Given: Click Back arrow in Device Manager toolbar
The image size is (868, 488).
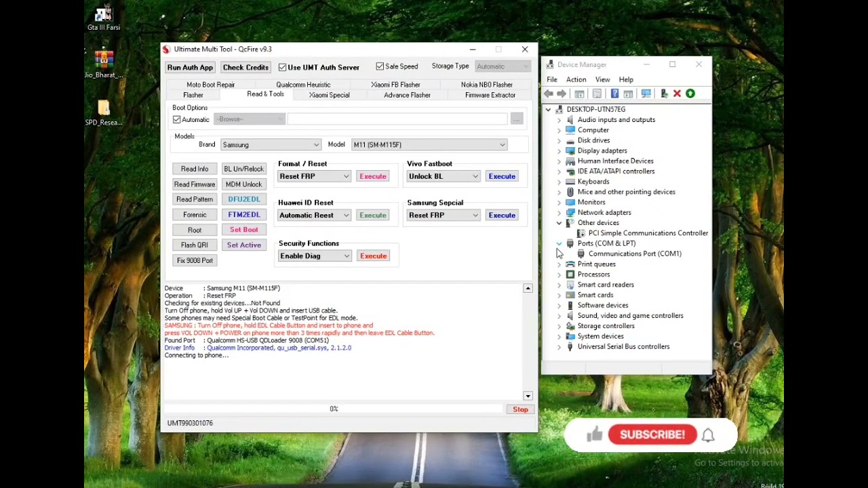Looking at the screenshot, I should tap(549, 94).
